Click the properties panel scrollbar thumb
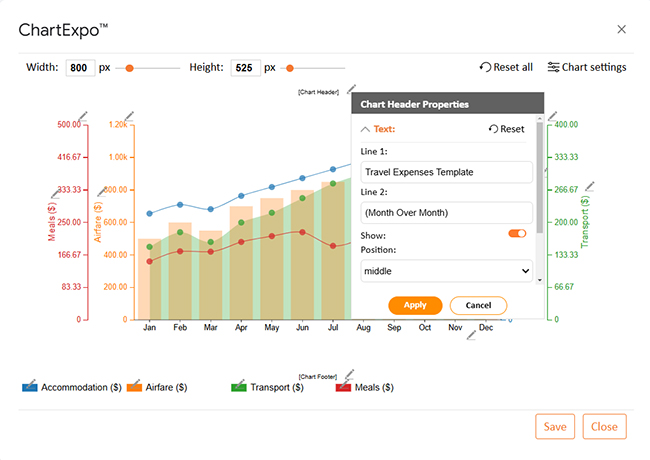The image size is (650, 460). click(539, 178)
